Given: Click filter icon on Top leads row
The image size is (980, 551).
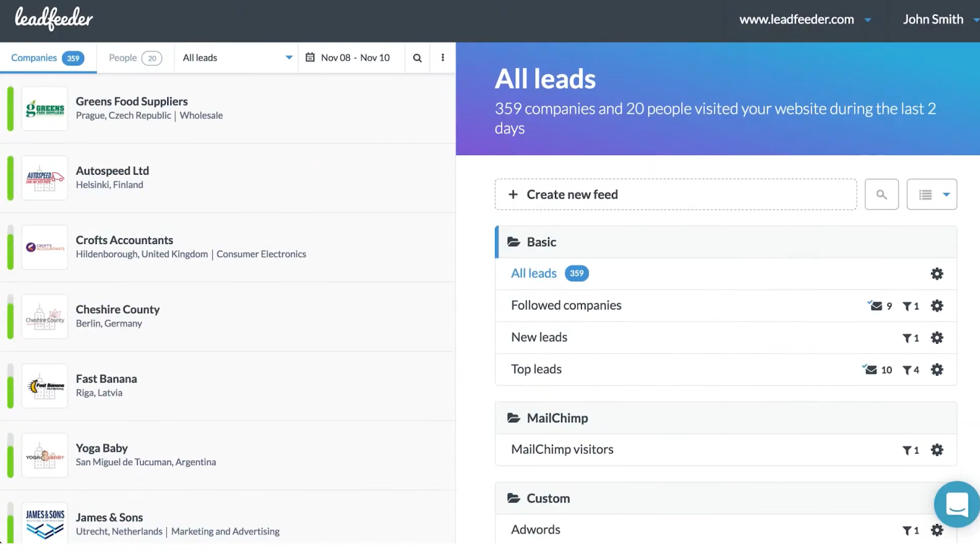Looking at the screenshot, I should coord(907,370).
